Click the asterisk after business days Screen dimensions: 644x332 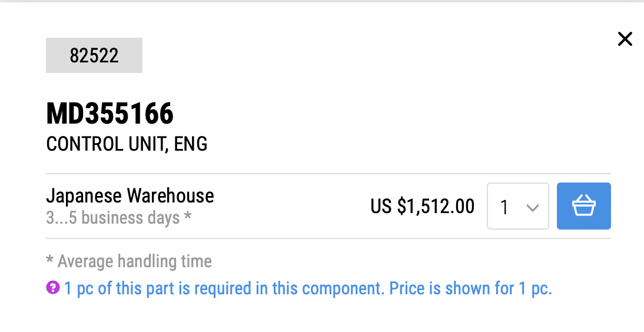click(187, 215)
